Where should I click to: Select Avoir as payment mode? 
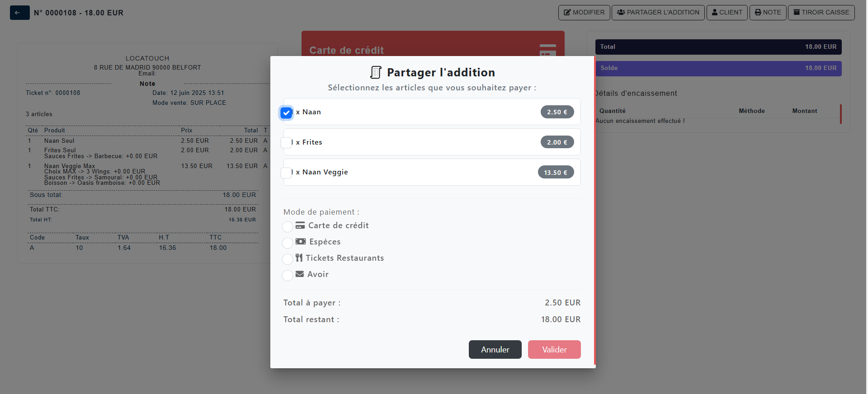click(288, 275)
